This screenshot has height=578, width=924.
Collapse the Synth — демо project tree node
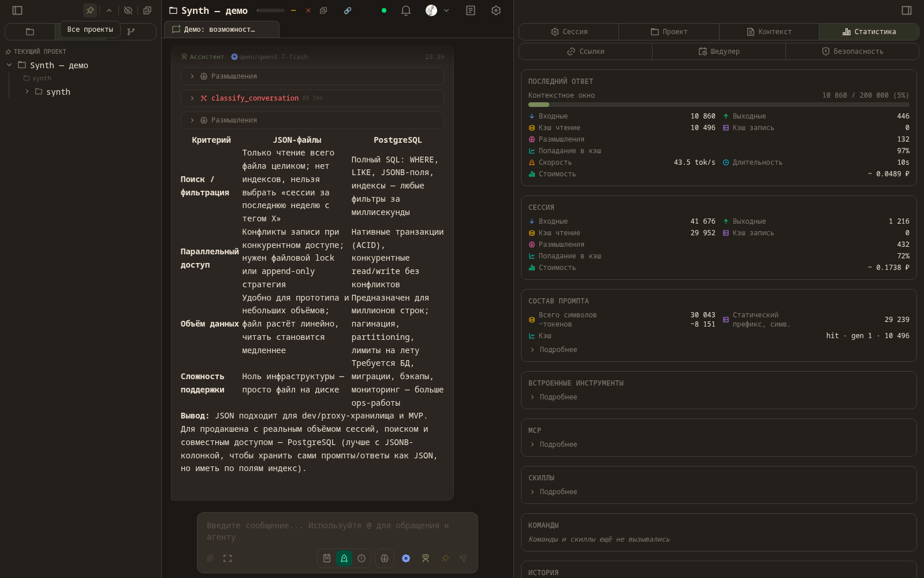pos(9,65)
